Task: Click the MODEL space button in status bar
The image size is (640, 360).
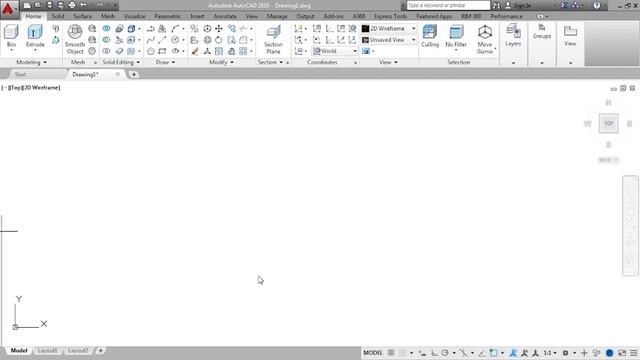Action: [373, 353]
